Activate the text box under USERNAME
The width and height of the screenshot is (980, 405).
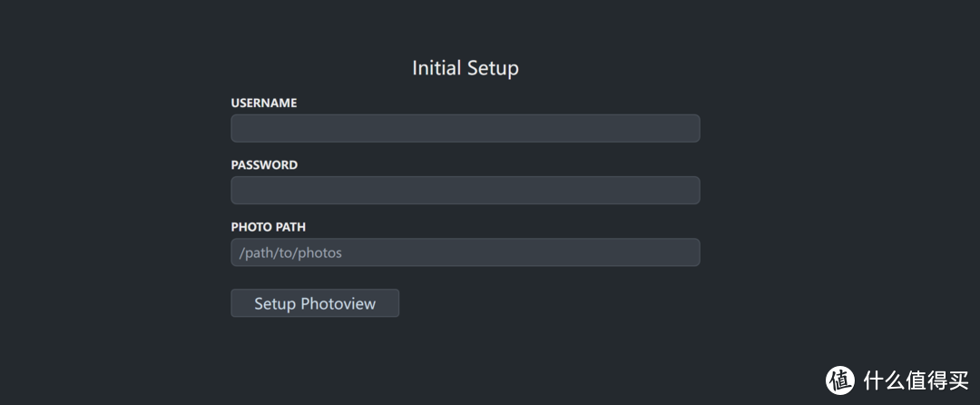(465, 128)
